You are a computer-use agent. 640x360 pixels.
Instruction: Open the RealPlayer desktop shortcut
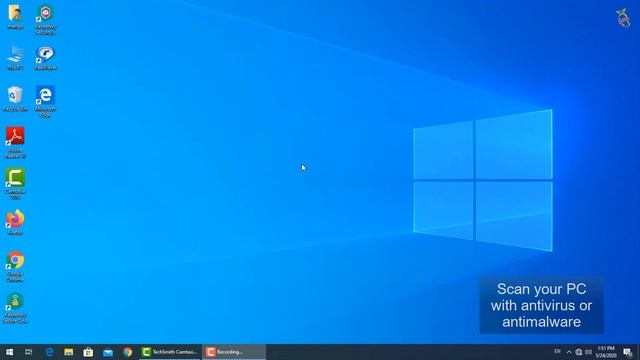pyautogui.click(x=45, y=58)
